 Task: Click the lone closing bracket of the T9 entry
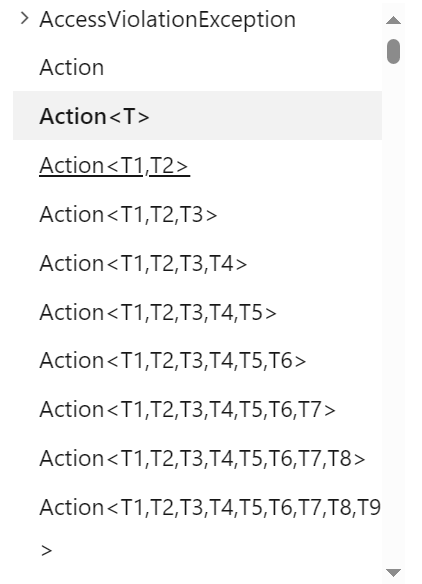point(46,550)
